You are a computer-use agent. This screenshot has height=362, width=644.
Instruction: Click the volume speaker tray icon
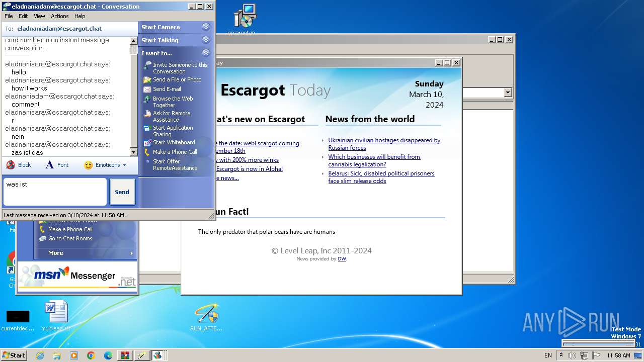[573, 355]
